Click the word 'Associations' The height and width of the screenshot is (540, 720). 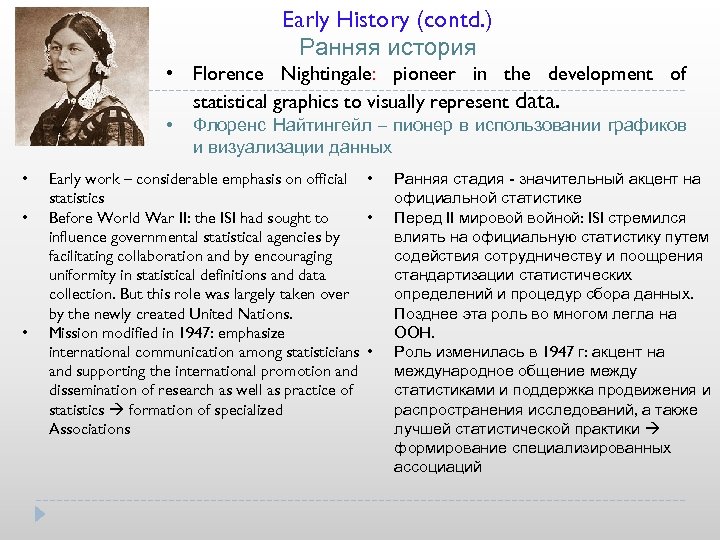pos(90,429)
